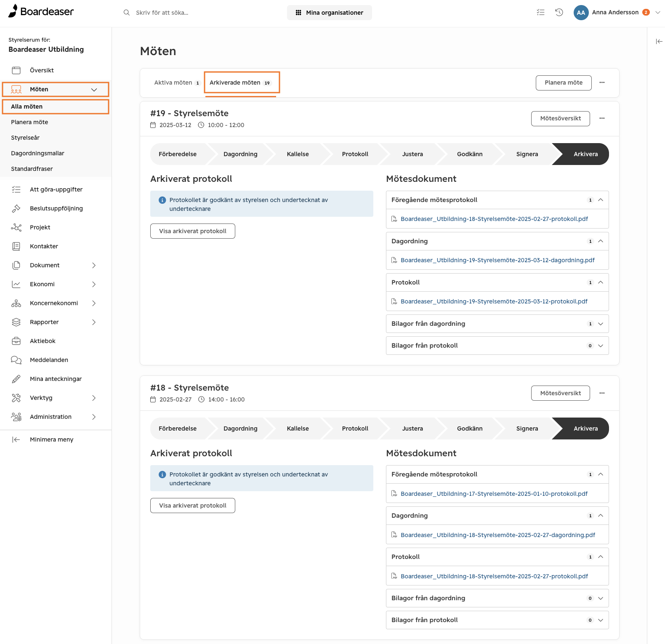Image resolution: width=665 pixels, height=644 pixels.
Task: Open the 17-Styrelsemöte-2025-01-10-protokoll.pdf file
Action: point(494,494)
